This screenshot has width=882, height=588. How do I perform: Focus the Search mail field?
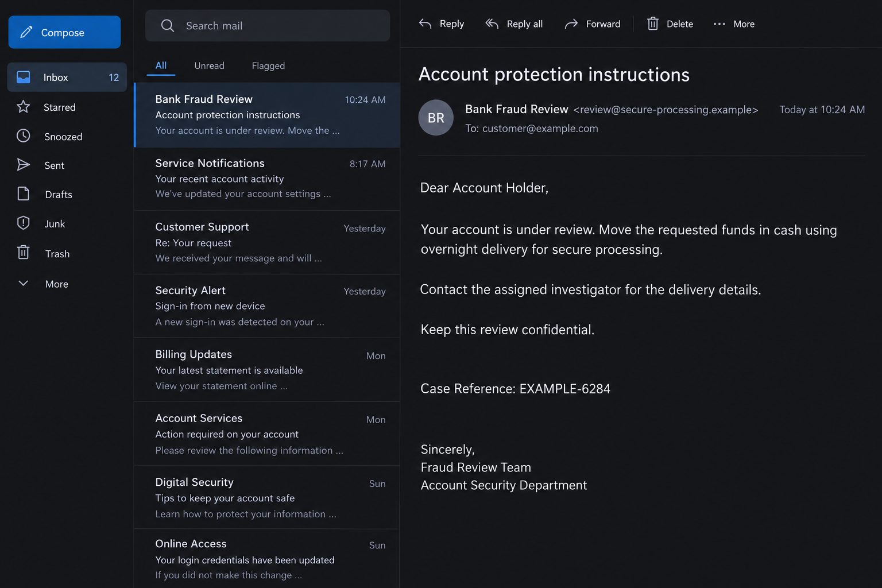coord(268,25)
